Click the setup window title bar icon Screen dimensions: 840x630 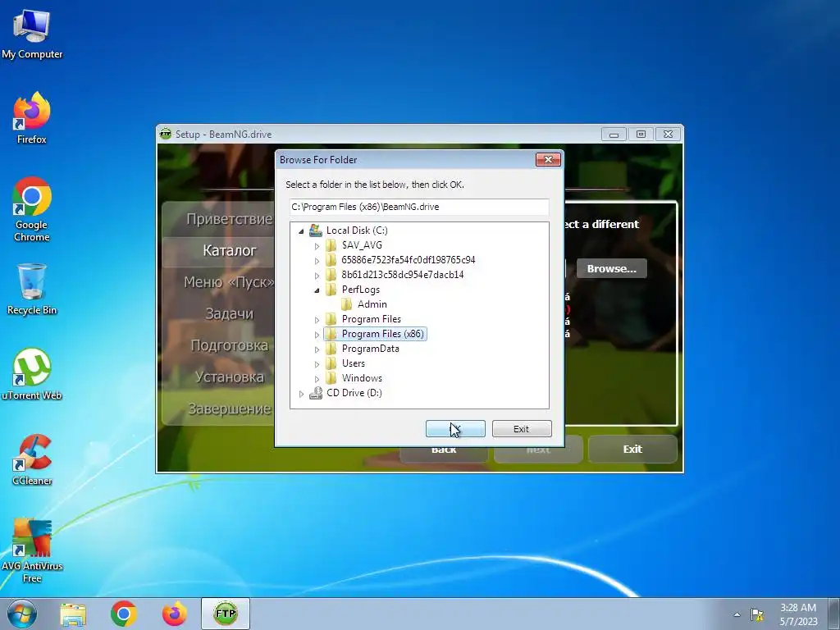[166, 134]
